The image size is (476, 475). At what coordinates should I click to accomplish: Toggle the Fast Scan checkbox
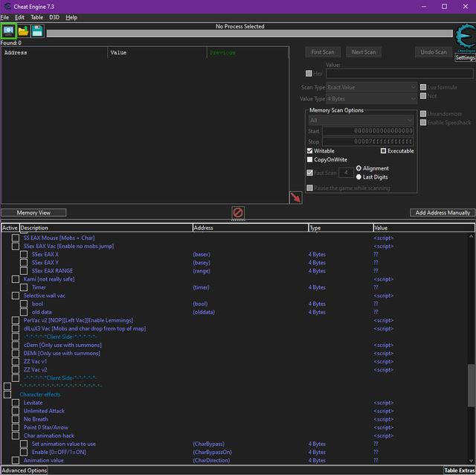click(x=309, y=173)
